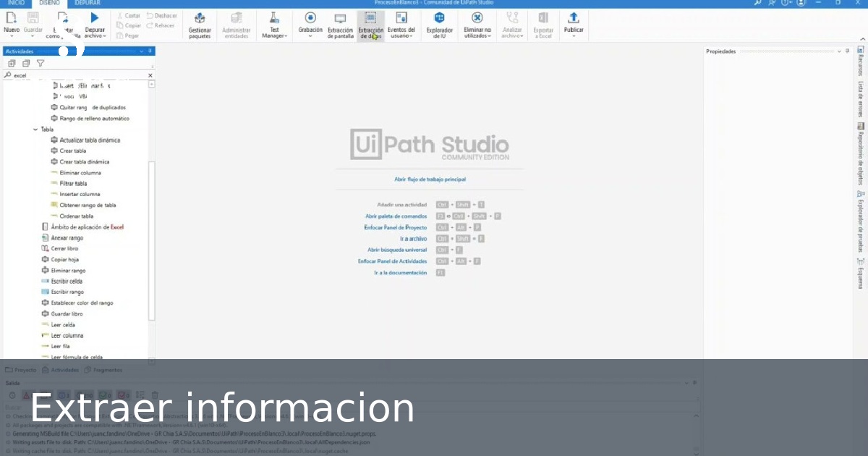Select Ordenar tabla activity
Image resolution: width=868 pixels, height=456 pixels.
pyautogui.click(x=71, y=216)
